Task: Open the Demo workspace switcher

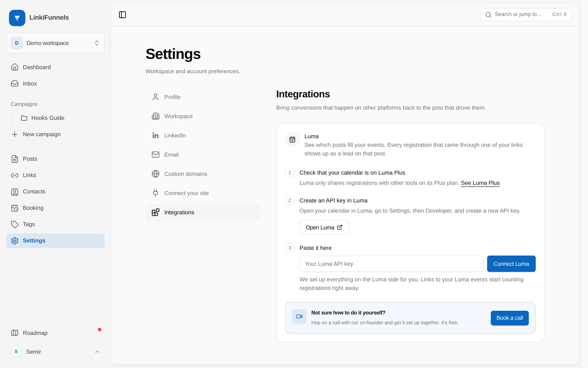Action: (55, 43)
